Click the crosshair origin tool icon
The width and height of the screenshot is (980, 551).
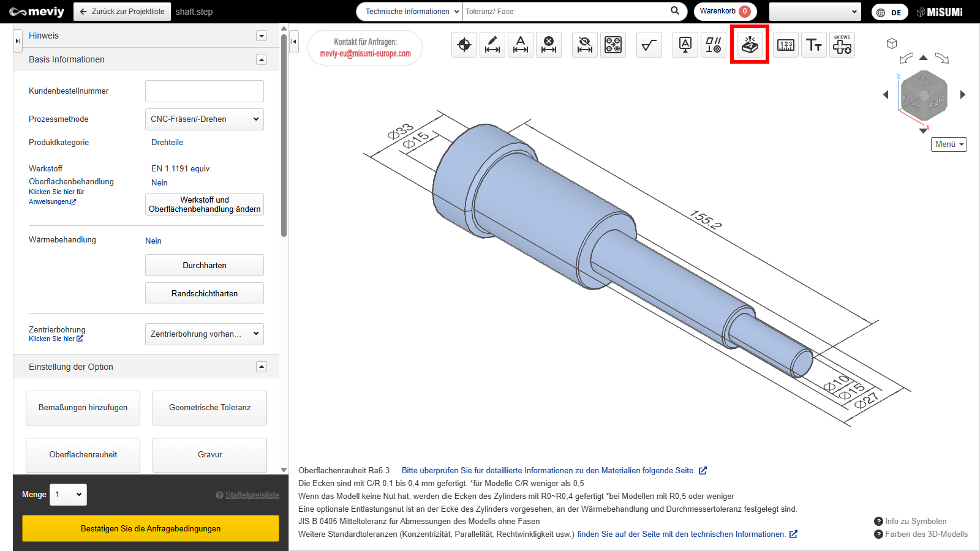click(x=464, y=45)
